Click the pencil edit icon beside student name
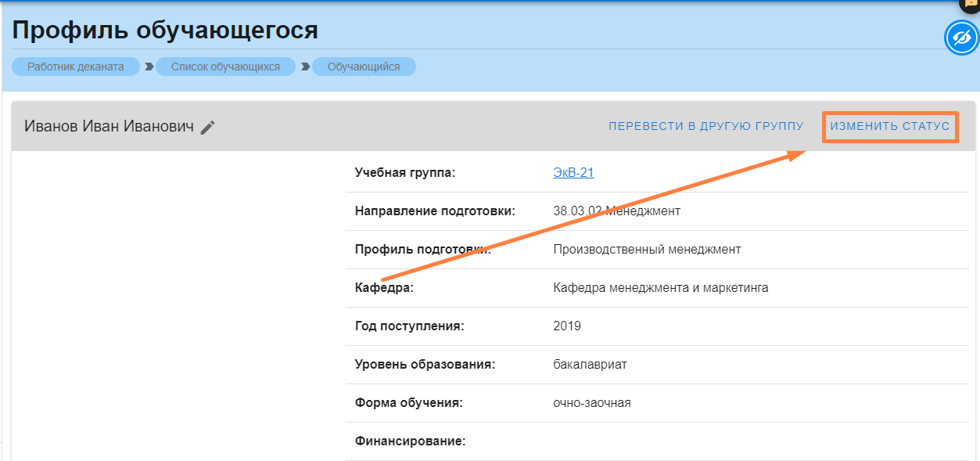 207,128
